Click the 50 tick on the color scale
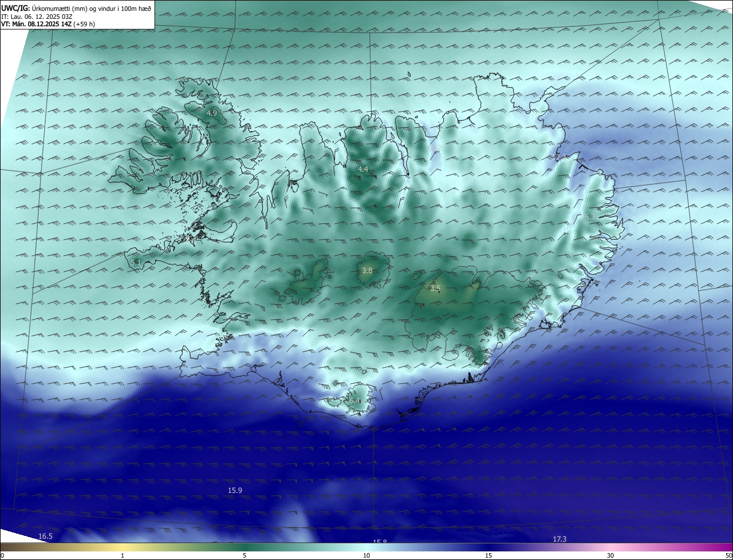 [728, 556]
